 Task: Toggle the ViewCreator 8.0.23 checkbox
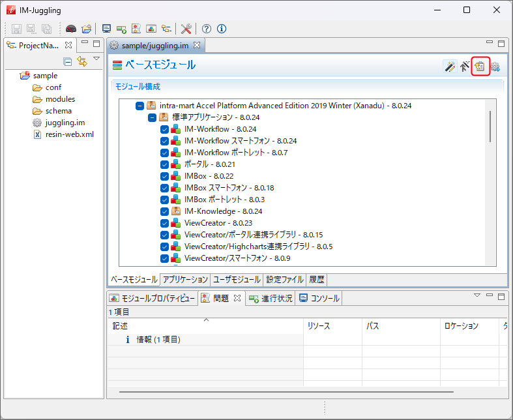tap(164, 223)
